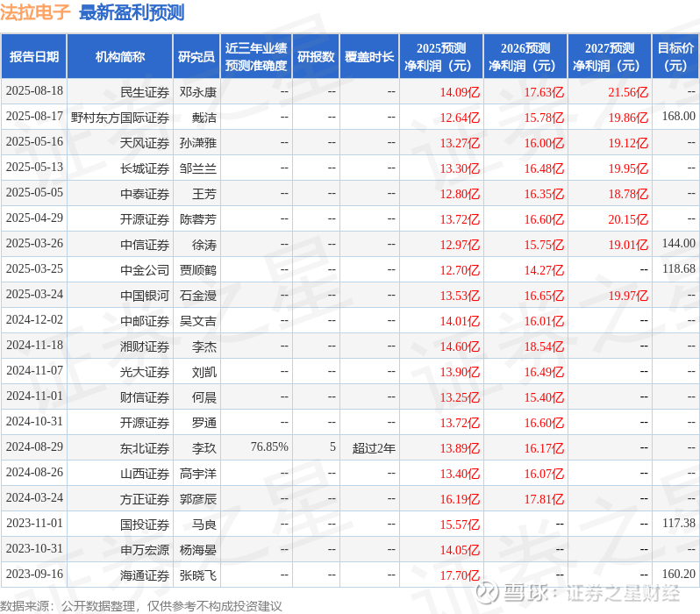Click 申万宏源 institution name
This screenshot has height=614, width=700.
(145, 551)
